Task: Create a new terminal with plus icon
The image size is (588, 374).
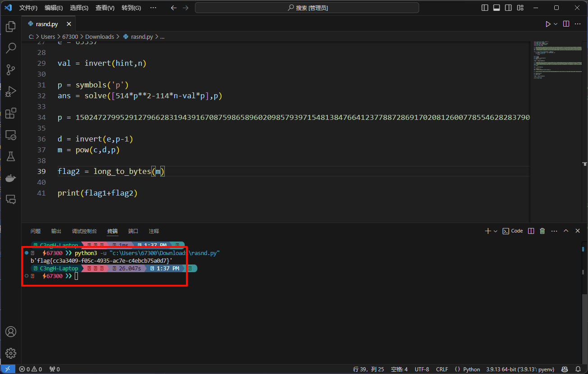Action: coord(488,231)
